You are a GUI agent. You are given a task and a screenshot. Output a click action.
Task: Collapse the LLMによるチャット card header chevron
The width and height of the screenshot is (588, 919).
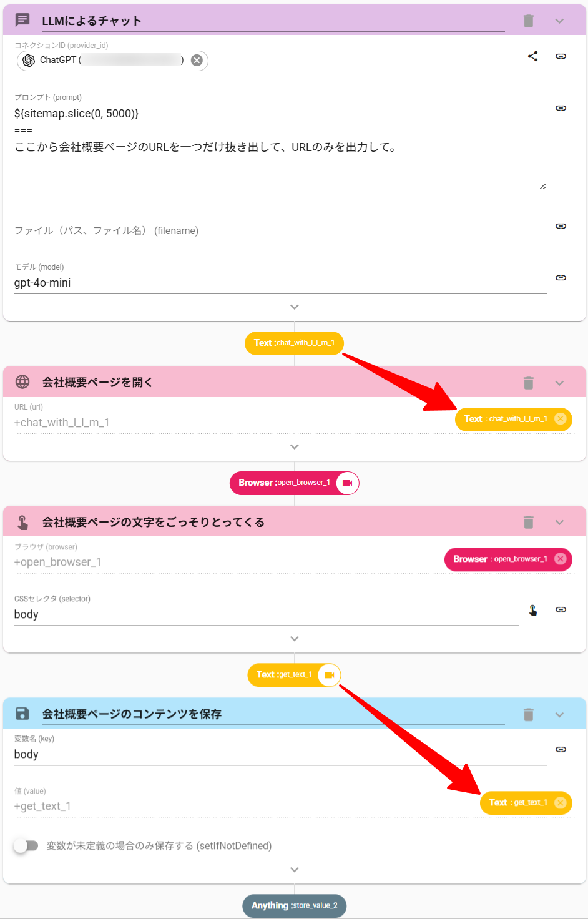(559, 21)
